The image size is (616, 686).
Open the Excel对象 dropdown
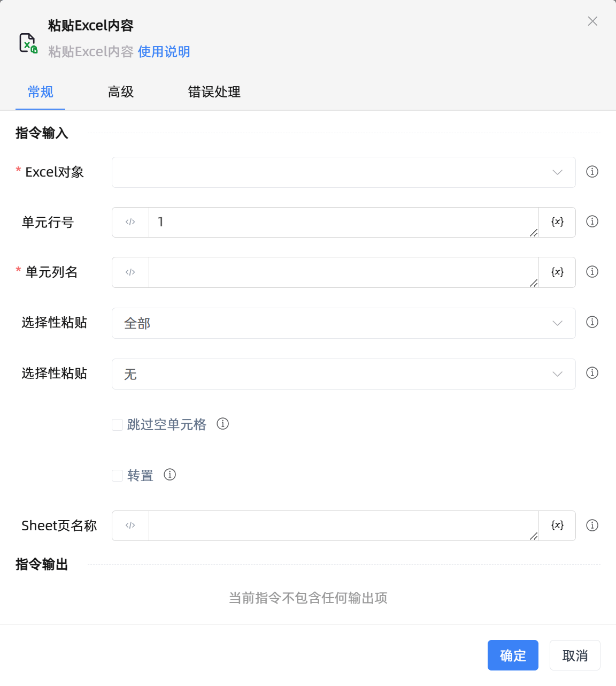coord(343,172)
